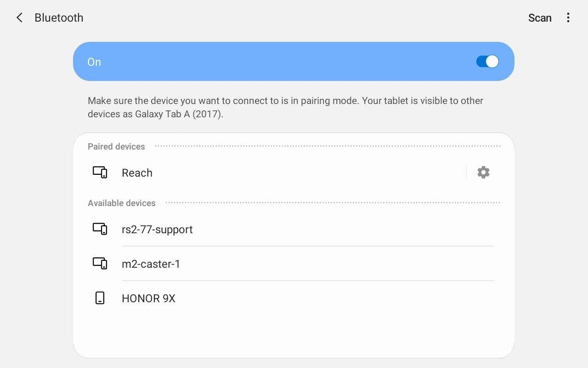588x368 pixels.
Task: Pair with HONOR 9X from available devices
Action: tap(148, 298)
